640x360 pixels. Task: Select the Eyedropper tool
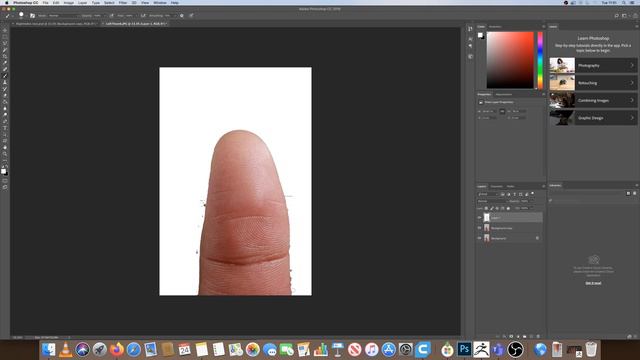click(x=5, y=62)
